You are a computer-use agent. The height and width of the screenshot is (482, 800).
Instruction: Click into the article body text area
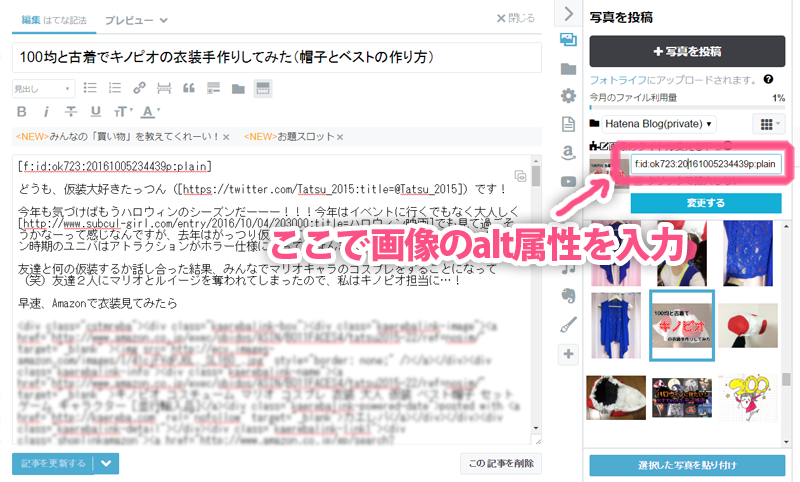[x=271, y=299]
